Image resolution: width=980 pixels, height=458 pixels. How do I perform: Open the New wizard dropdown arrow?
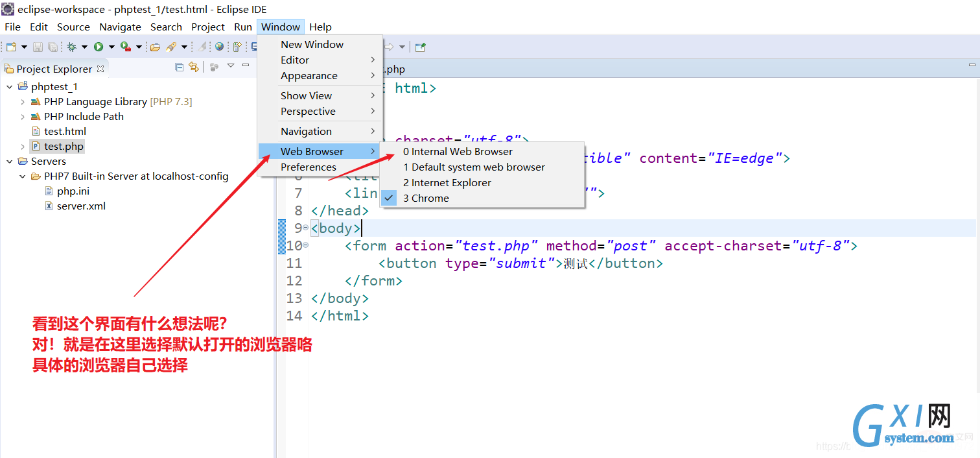24,47
